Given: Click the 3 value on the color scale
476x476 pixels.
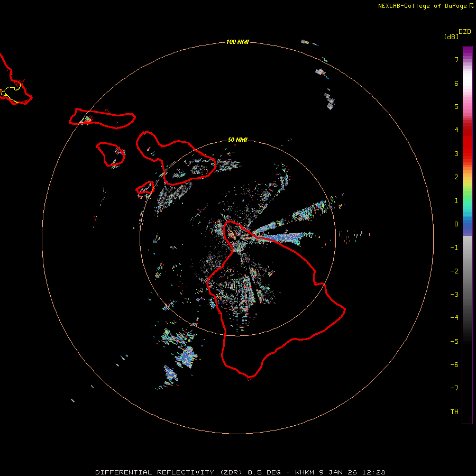Looking at the screenshot, I should point(456,153).
